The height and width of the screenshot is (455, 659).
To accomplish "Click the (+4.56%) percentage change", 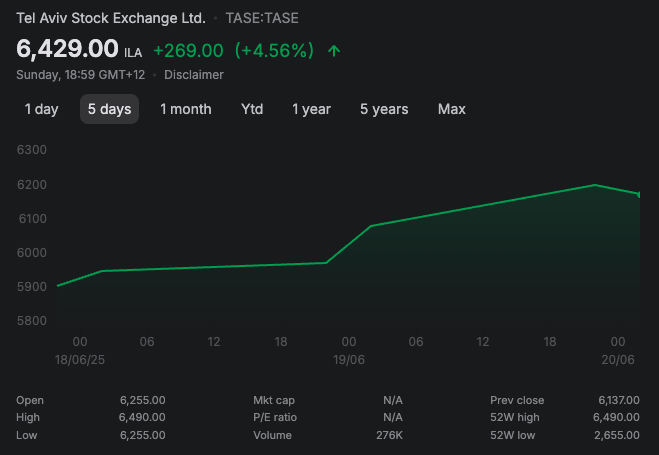I will coord(274,50).
